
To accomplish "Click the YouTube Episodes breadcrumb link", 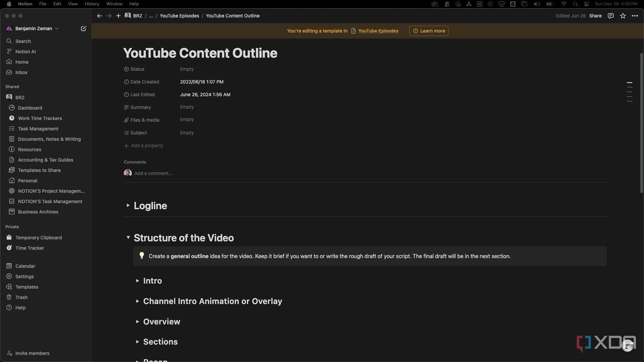I will point(179,16).
